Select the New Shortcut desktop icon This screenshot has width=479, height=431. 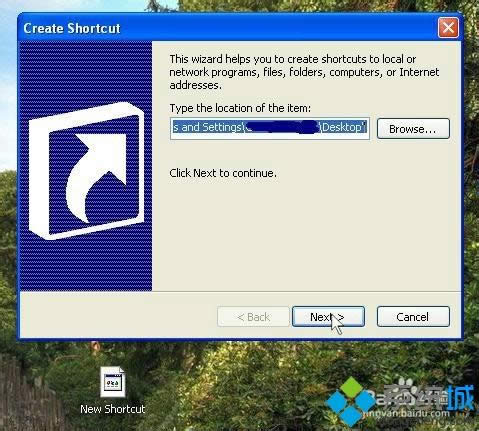(113, 382)
